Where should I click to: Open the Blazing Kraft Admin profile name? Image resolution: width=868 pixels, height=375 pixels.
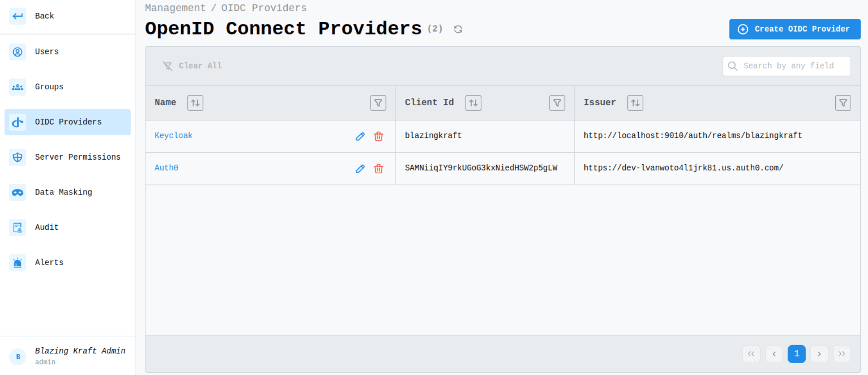[x=80, y=351]
